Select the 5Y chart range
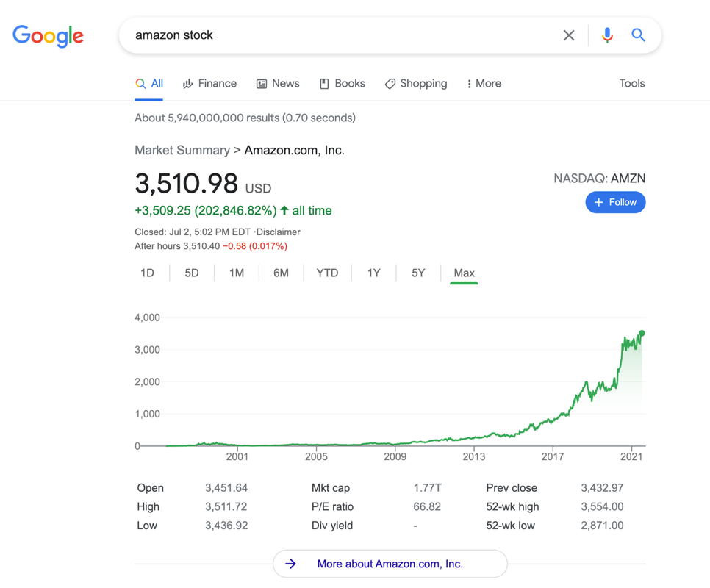 (418, 273)
